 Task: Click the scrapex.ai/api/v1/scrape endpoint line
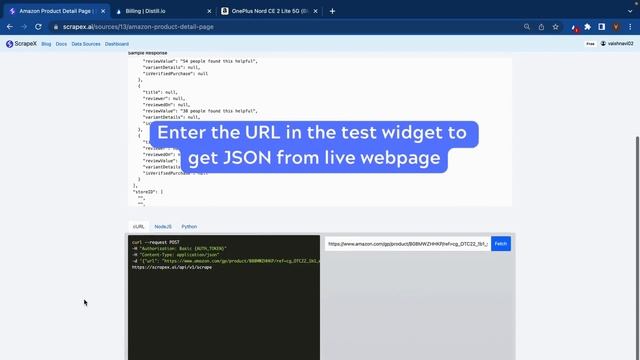tap(171, 267)
